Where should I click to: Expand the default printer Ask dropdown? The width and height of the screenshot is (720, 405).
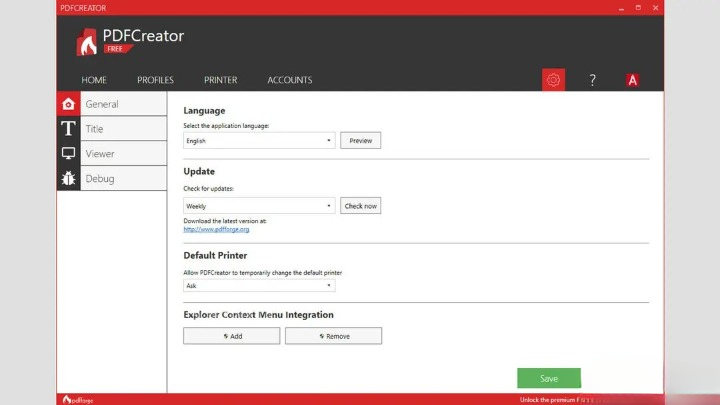pos(259,286)
